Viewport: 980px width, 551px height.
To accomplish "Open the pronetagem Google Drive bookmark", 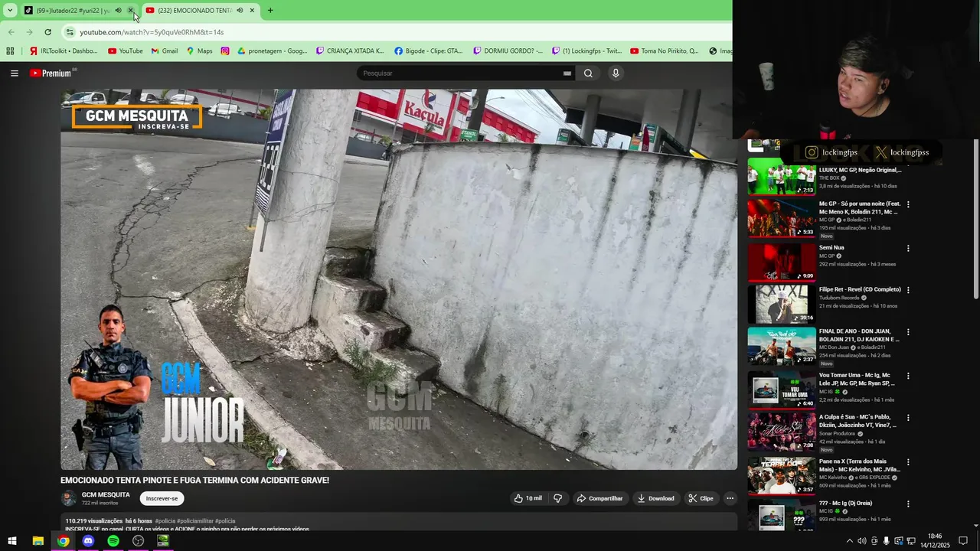I will [x=273, y=51].
